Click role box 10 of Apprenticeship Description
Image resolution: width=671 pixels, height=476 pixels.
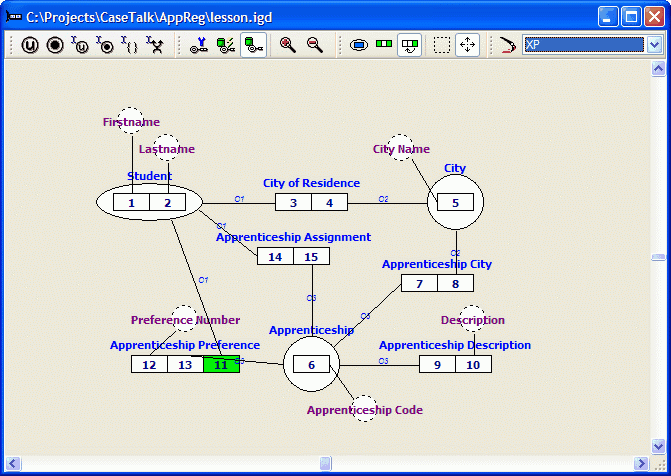[473, 365]
